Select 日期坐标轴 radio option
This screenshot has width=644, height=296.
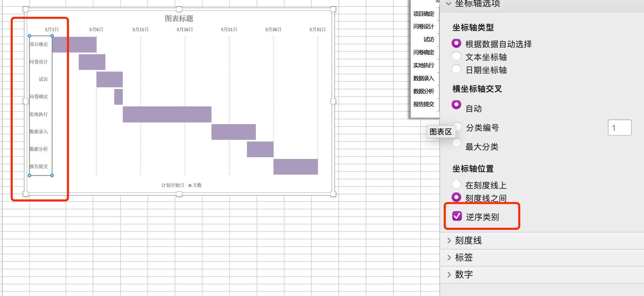click(x=456, y=69)
